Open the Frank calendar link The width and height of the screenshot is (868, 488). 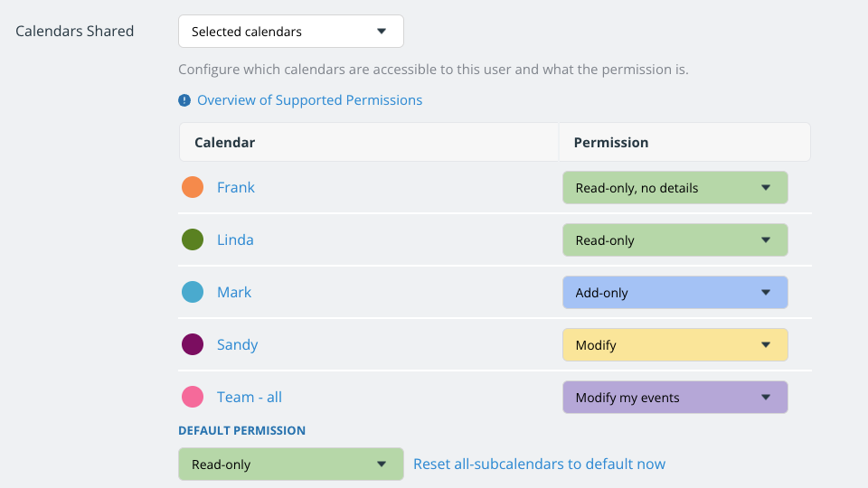tap(236, 187)
